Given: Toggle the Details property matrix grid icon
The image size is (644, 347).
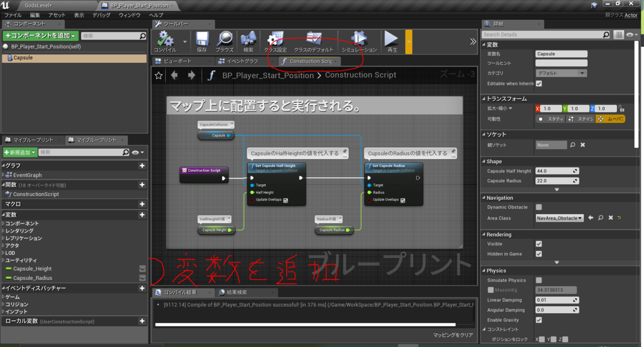Looking at the screenshot, I should coord(618,34).
